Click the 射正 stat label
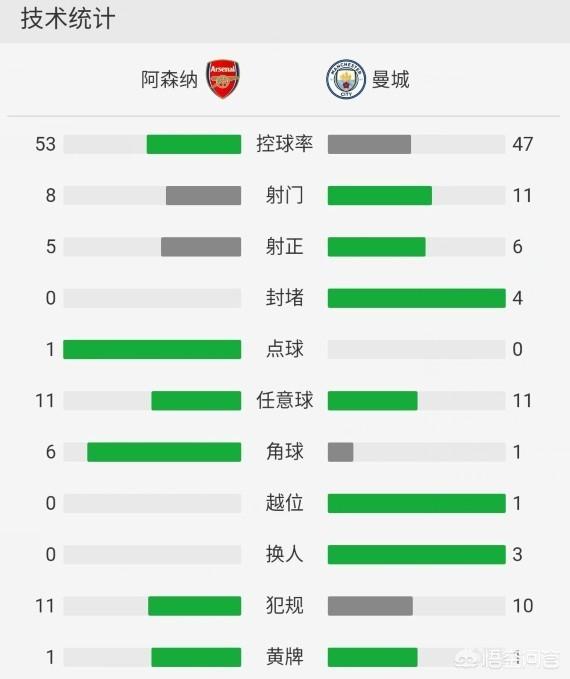Image resolution: width=570 pixels, height=679 pixels. pos(285,246)
